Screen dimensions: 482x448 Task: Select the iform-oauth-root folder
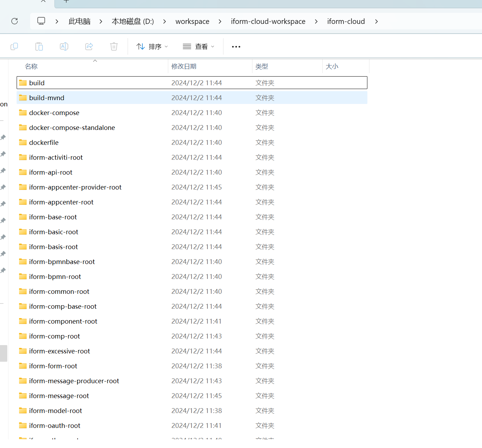point(55,425)
